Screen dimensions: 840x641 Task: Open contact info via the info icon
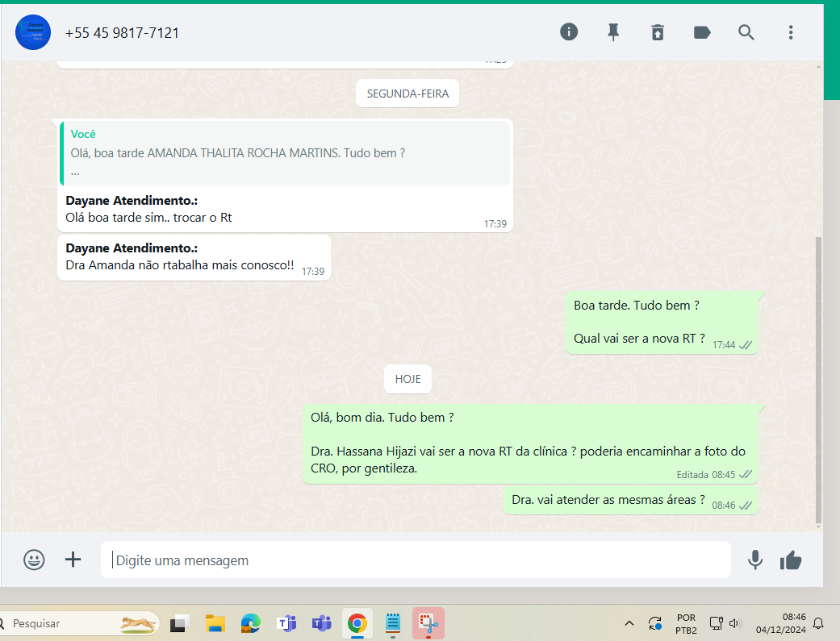coord(568,32)
